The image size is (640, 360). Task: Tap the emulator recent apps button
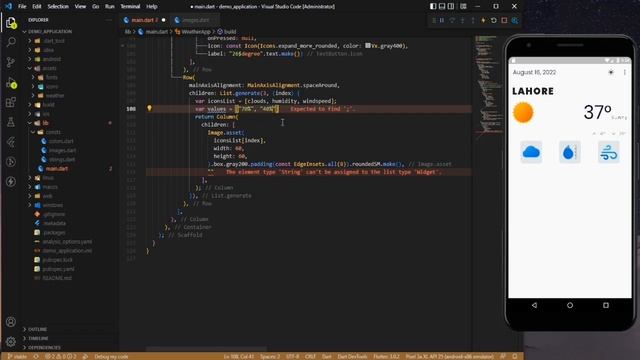click(x=606, y=305)
